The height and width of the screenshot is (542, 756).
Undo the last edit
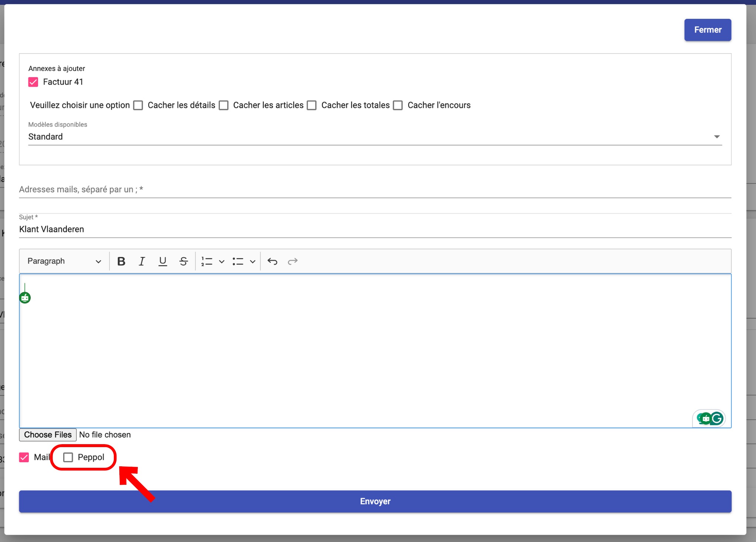click(x=272, y=261)
